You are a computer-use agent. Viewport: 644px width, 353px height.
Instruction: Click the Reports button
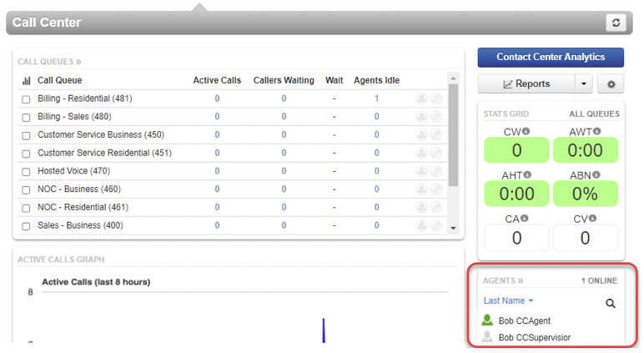tap(526, 84)
